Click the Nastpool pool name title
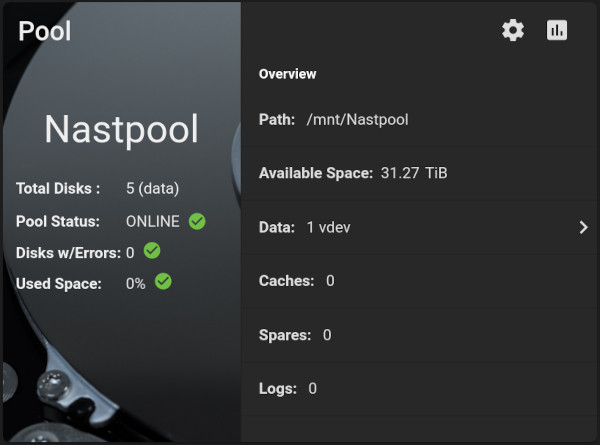This screenshot has height=445, width=600. click(x=121, y=129)
